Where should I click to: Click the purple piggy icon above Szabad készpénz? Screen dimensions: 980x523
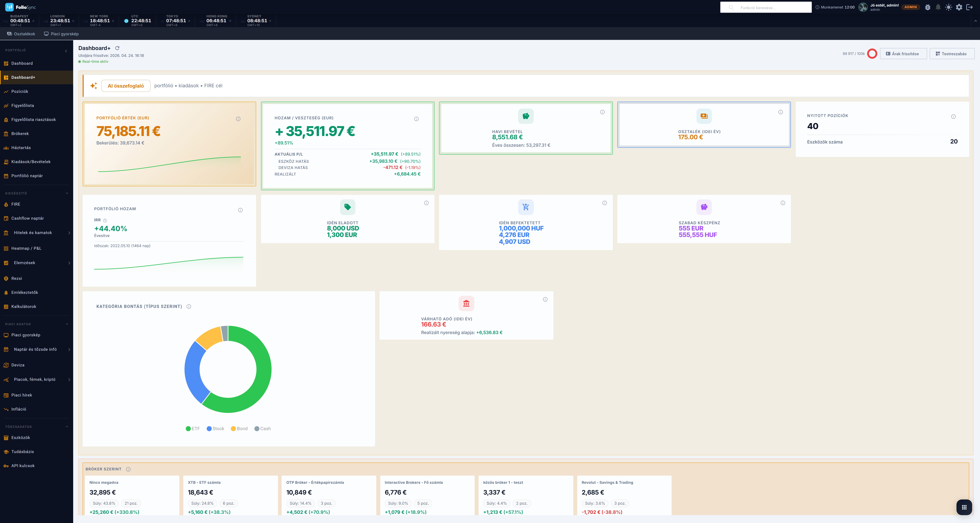[704, 207]
